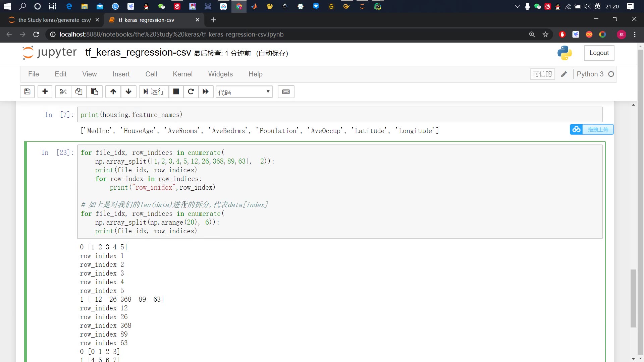The width and height of the screenshot is (644, 362).
Task: Click the Logout button
Action: pos(599,53)
